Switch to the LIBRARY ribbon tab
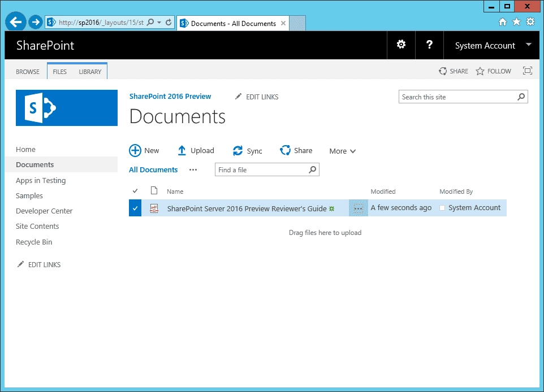The image size is (544, 392). pyautogui.click(x=90, y=72)
